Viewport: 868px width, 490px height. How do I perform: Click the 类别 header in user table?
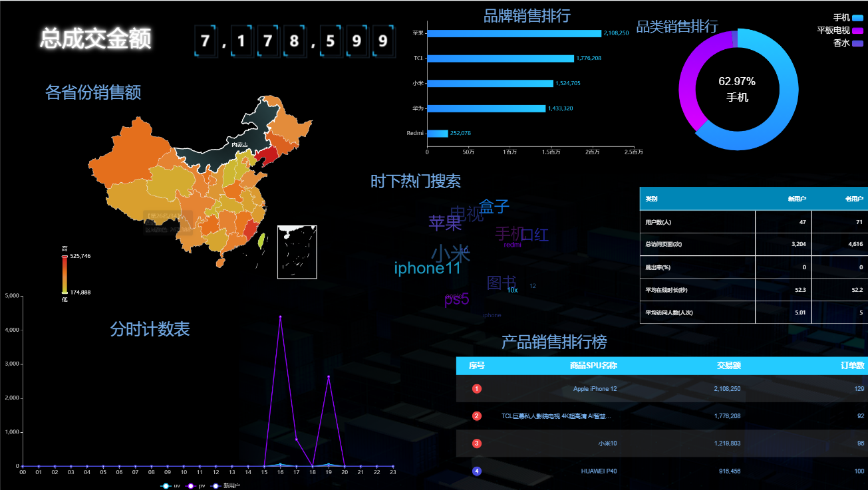tap(652, 199)
